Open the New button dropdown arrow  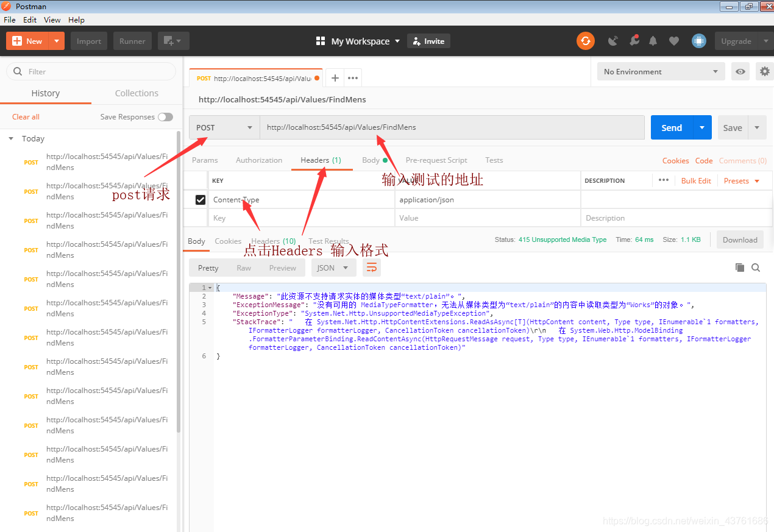coord(57,41)
